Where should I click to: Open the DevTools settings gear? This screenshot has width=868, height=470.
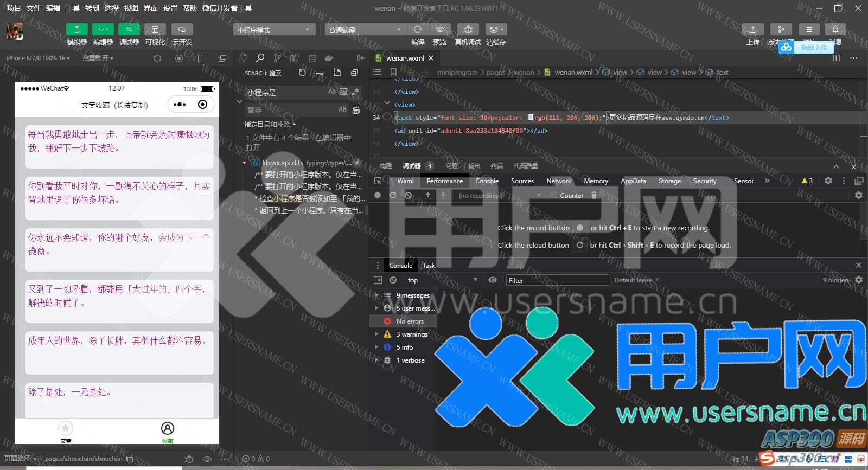[828, 181]
